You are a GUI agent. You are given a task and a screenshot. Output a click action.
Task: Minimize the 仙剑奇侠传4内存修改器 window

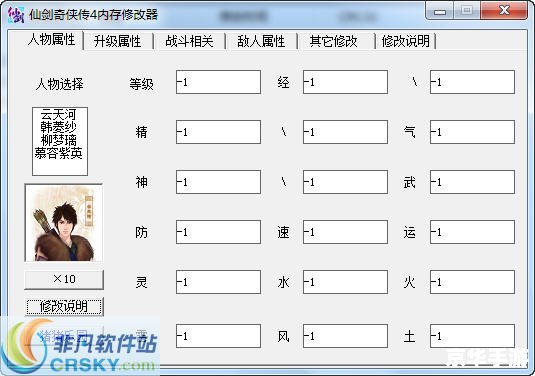coord(440,11)
